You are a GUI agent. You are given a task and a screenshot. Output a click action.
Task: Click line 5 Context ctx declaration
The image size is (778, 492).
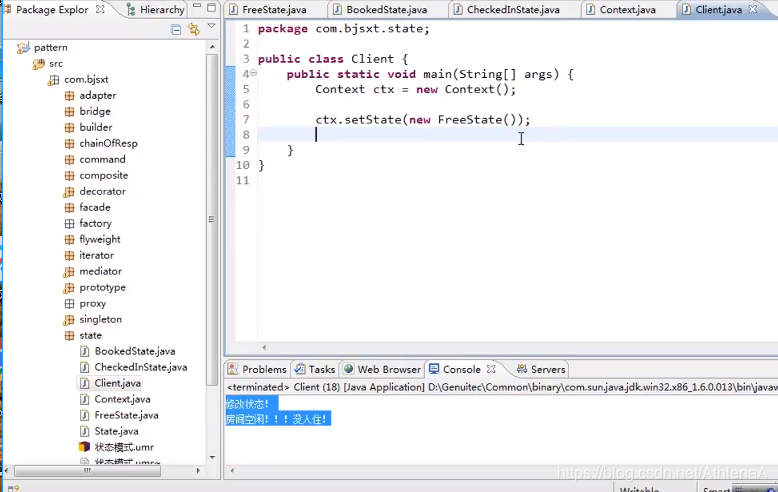415,89
